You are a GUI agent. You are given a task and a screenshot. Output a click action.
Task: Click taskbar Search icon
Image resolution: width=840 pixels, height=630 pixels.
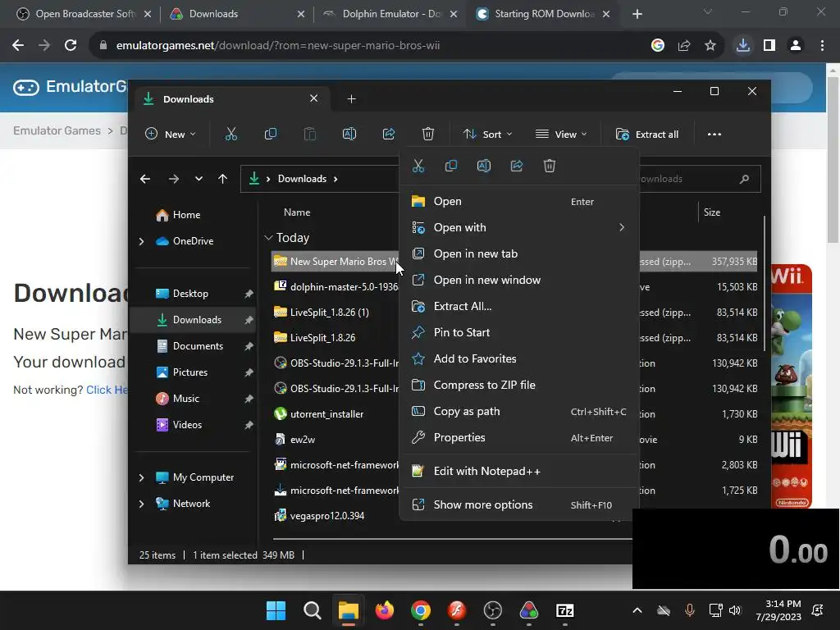click(x=313, y=610)
